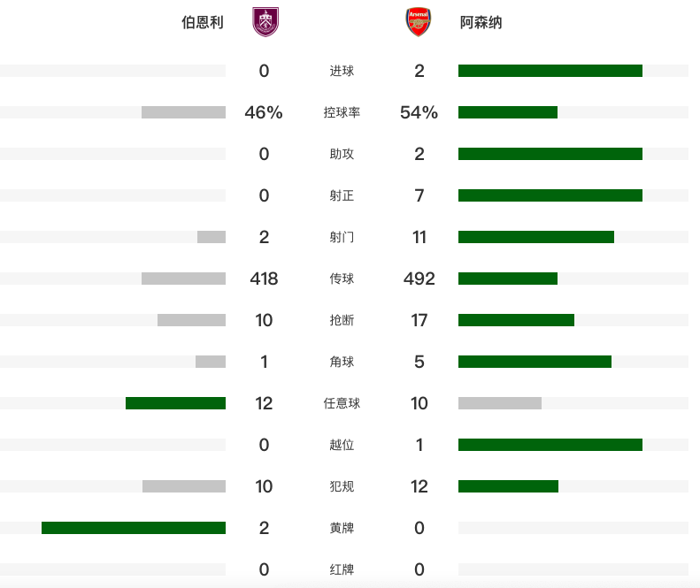Screen dimensions: 700x588
Task: Select the 伯恩利 team name
Action: [x=203, y=23]
